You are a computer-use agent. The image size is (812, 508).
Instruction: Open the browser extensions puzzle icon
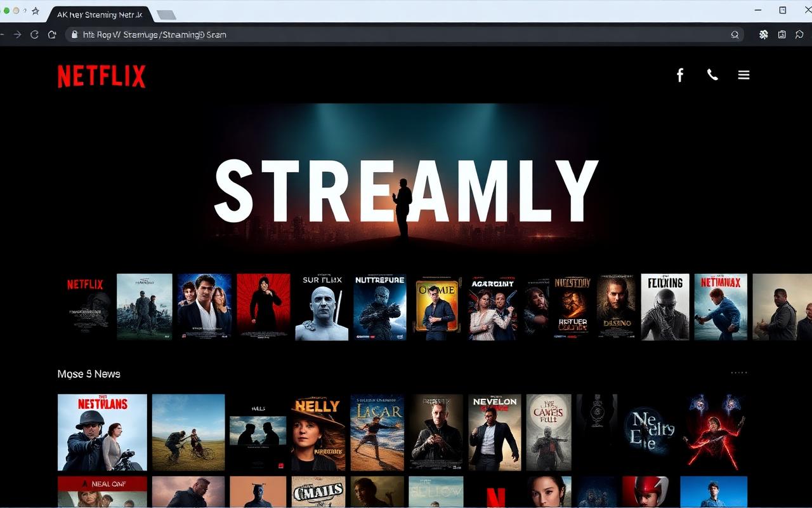click(764, 35)
